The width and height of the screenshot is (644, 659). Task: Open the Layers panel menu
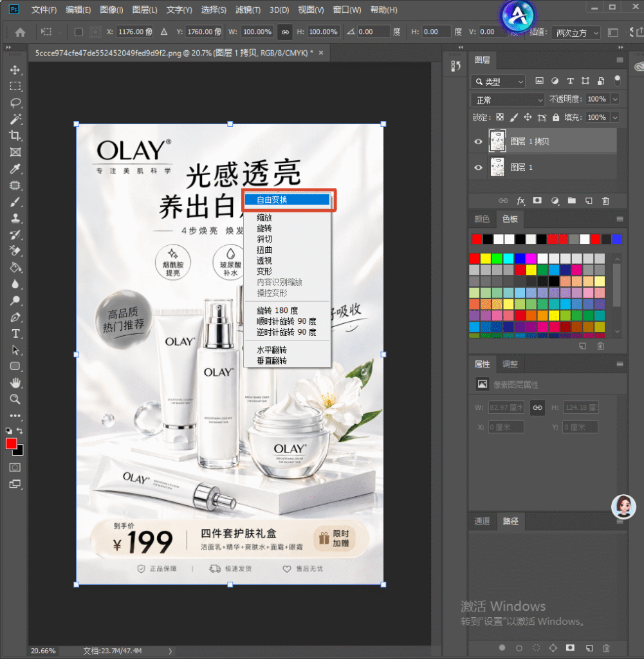click(x=620, y=60)
